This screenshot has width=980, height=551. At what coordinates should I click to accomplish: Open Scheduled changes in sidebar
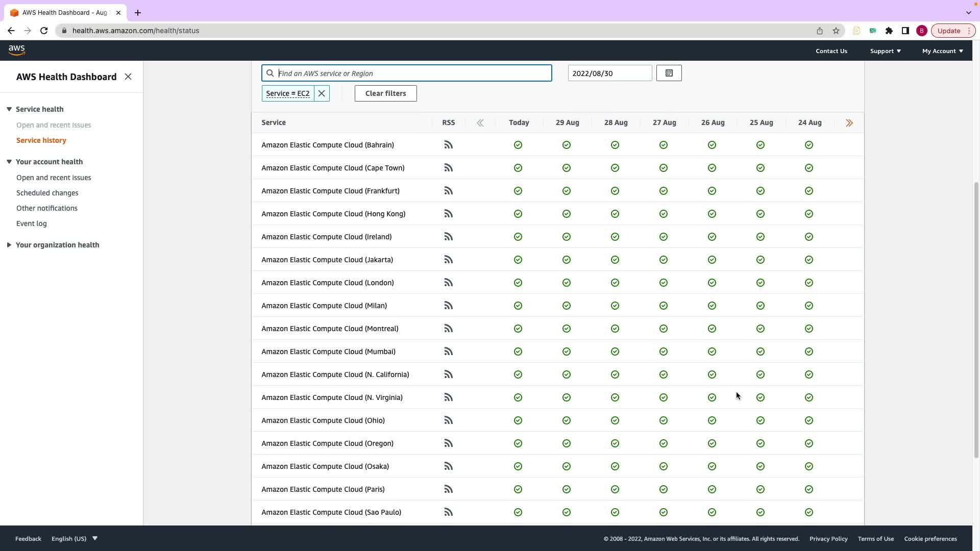click(47, 193)
